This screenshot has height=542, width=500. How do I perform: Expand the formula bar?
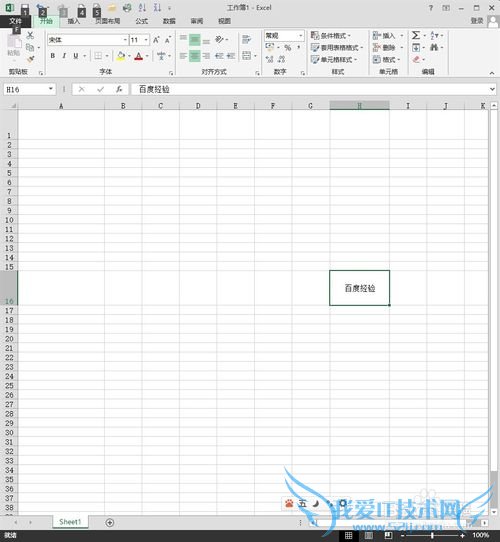click(492, 89)
